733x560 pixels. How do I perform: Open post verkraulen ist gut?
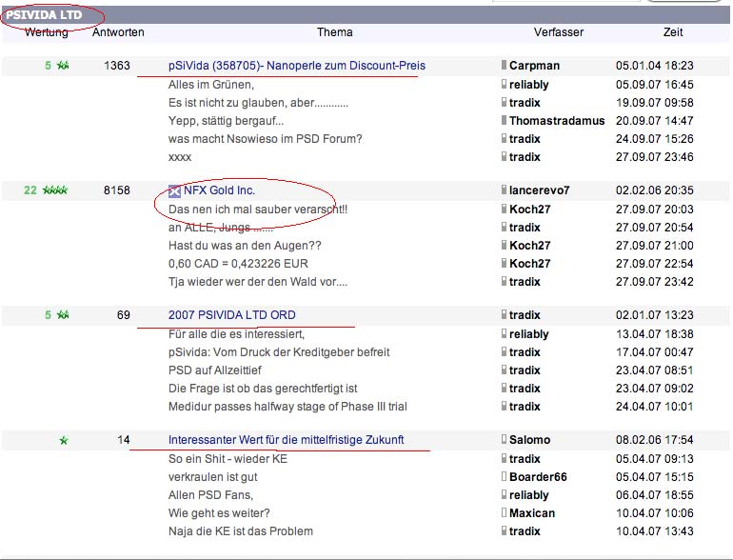212,477
